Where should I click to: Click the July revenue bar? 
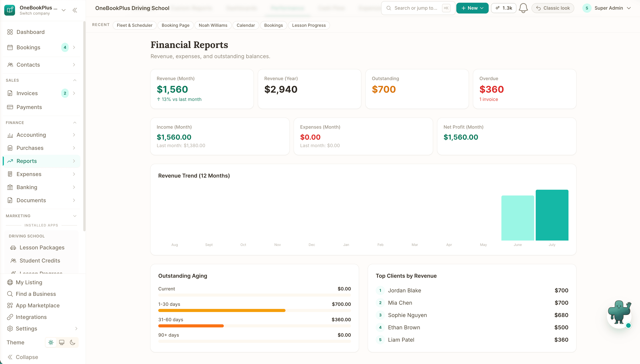(x=552, y=215)
